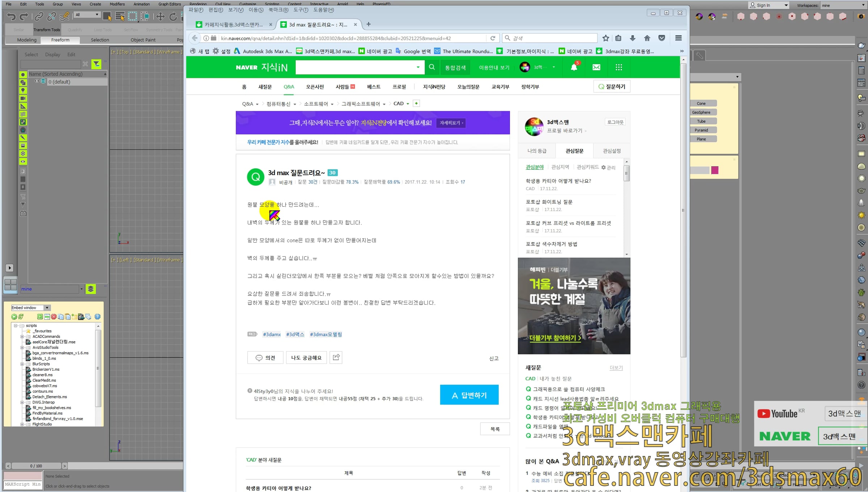Click the bookmark star icon in browser
Screen dimensions: 868x492
pos(606,38)
